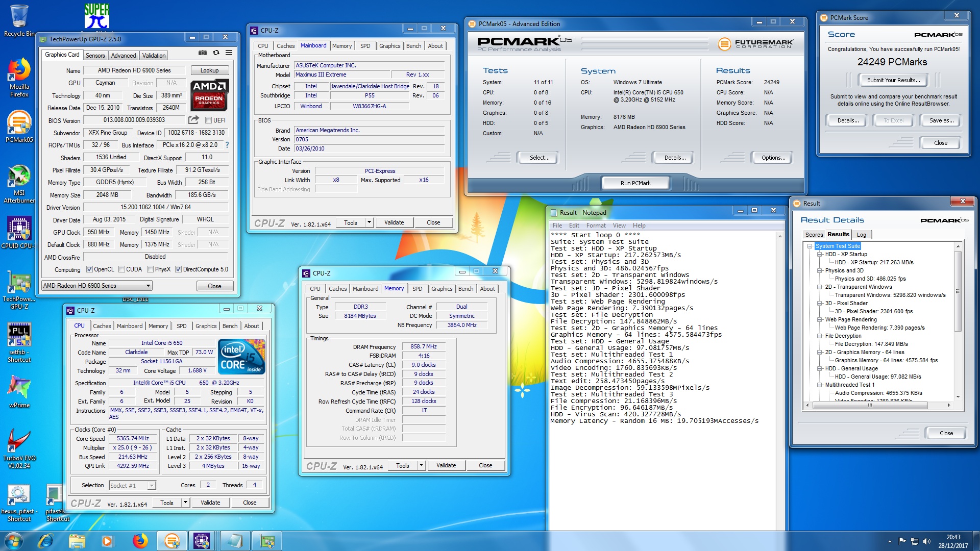
Task: Open GPU selector AMD Radeon HD 6900 dropdown
Action: (97, 286)
